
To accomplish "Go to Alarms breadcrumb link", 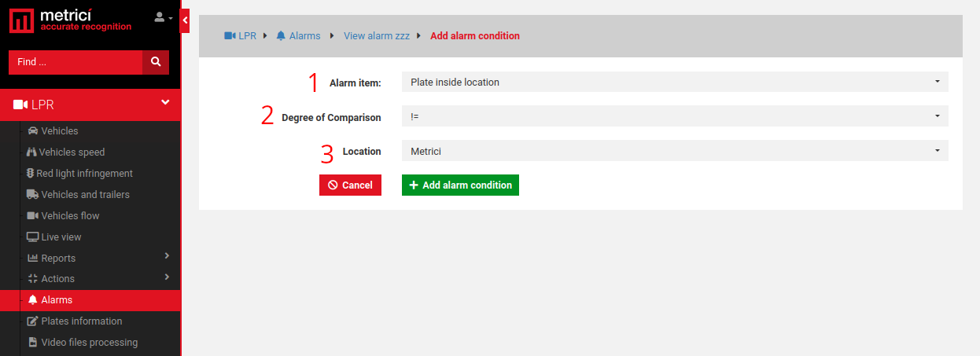I will tap(304, 36).
